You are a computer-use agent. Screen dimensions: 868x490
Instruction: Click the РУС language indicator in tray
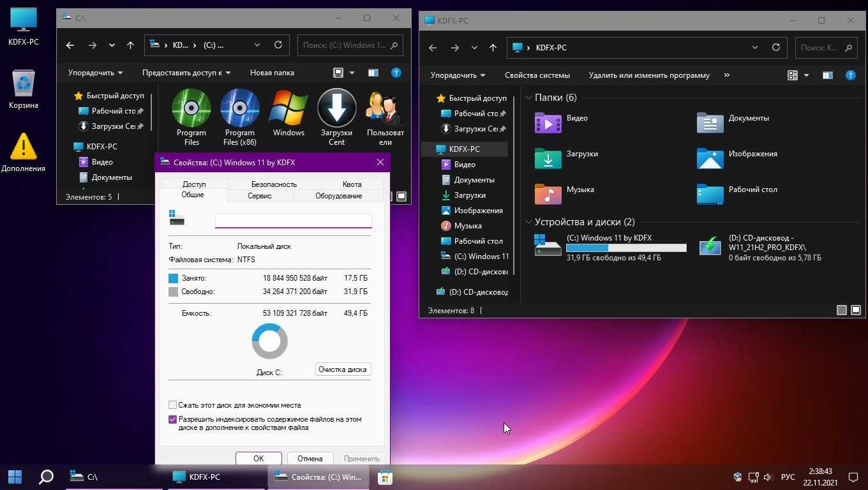788,477
